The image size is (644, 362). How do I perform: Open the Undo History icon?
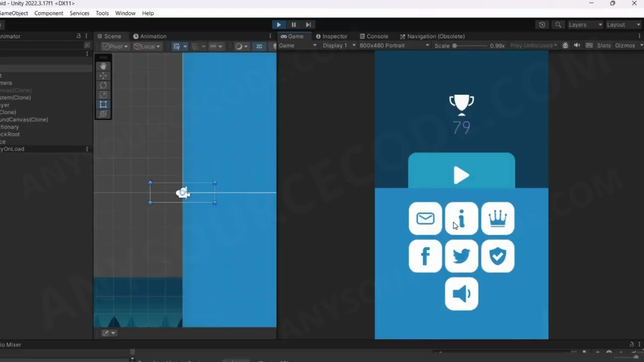[542, 25]
